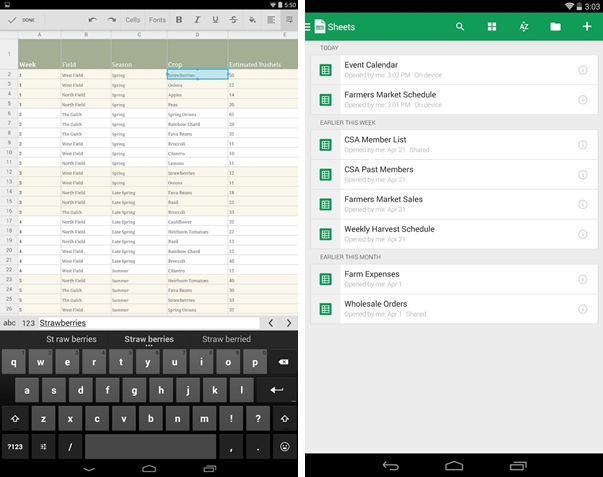603x477 pixels.
Task: Switch to abc text input mode
Action: pyautogui.click(x=9, y=323)
